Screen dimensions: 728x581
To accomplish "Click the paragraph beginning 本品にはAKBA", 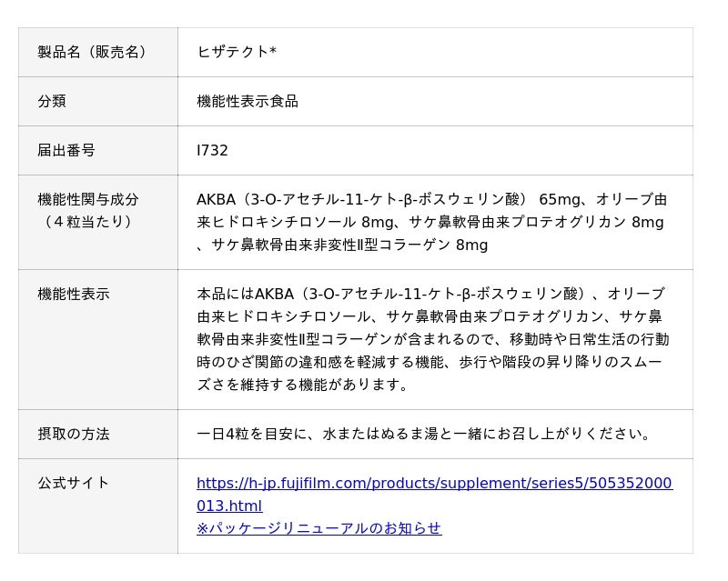I will tap(430, 294).
